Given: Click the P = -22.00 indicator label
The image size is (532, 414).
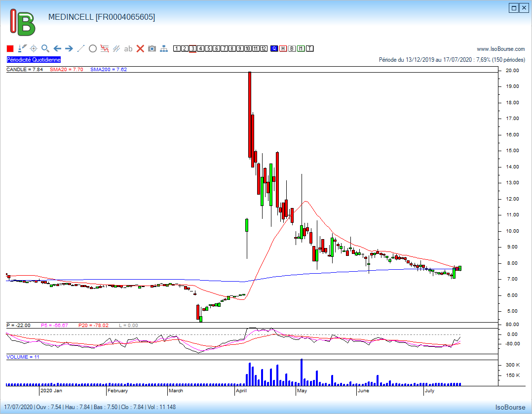Looking at the screenshot, I should pyautogui.click(x=19, y=326).
